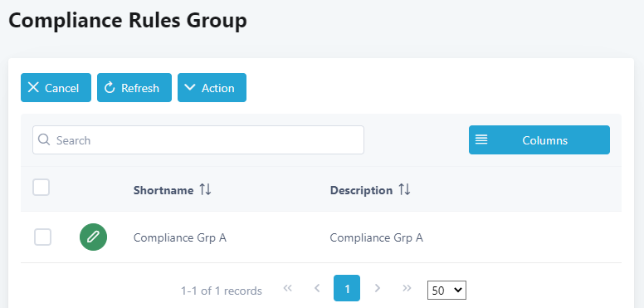Click the Compliance Grp A shortname cell
Viewport: 644px width, 308px height.
click(180, 237)
